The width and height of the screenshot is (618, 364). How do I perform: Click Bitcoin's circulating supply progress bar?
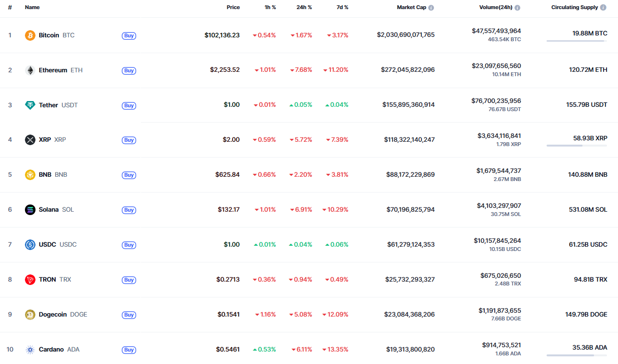[x=576, y=41]
